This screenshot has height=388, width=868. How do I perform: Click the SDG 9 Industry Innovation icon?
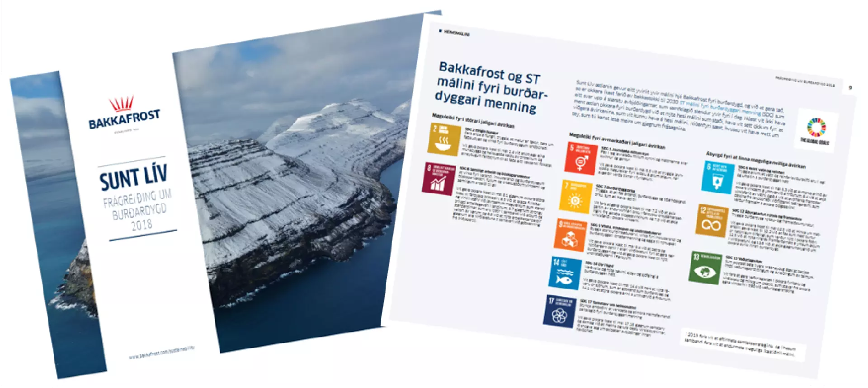pyautogui.click(x=571, y=235)
